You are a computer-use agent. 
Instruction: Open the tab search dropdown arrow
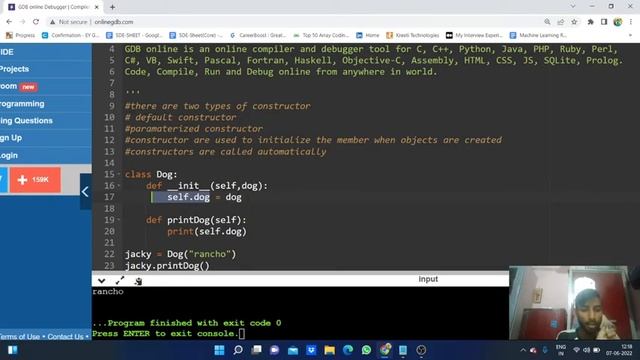point(573,6)
